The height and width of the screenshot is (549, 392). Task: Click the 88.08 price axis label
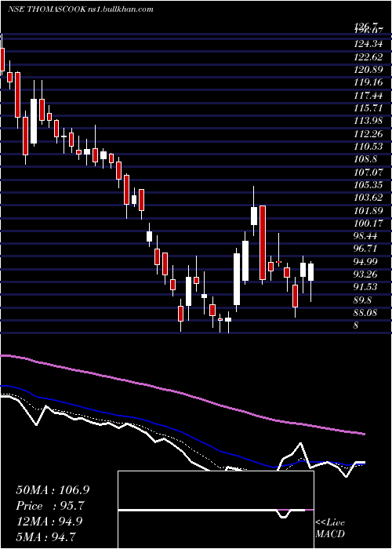367,313
